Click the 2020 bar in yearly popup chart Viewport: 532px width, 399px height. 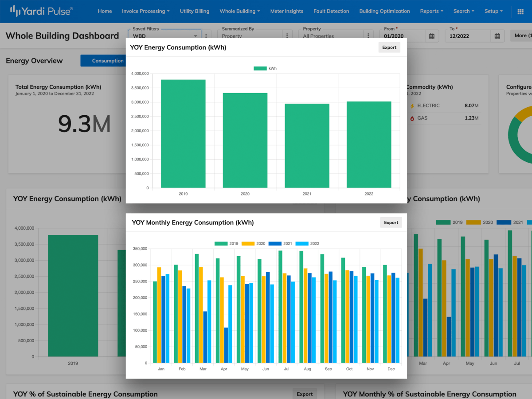tap(245, 140)
